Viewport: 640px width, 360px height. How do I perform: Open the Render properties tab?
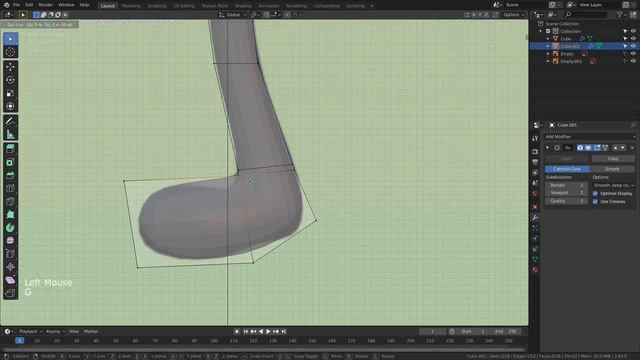click(535, 152)
